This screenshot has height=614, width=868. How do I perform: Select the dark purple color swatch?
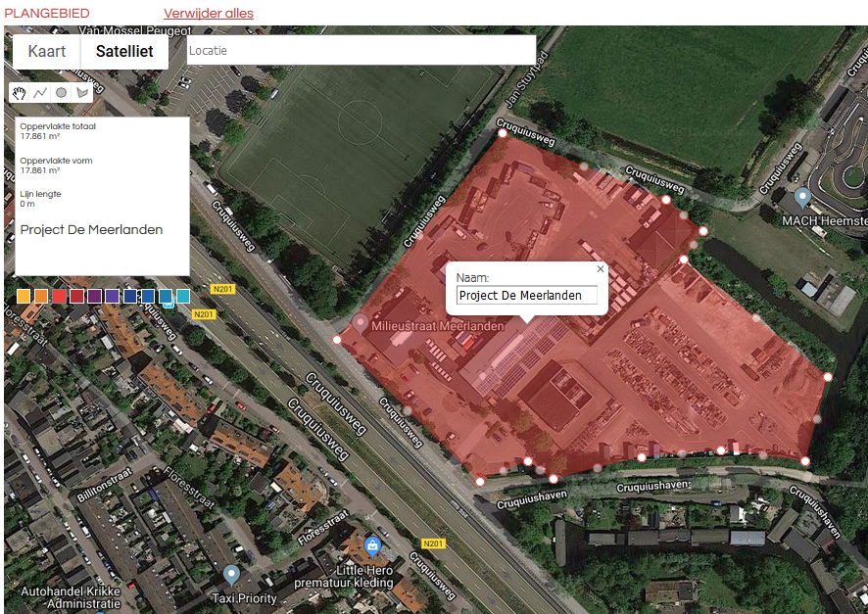point(95,296)
